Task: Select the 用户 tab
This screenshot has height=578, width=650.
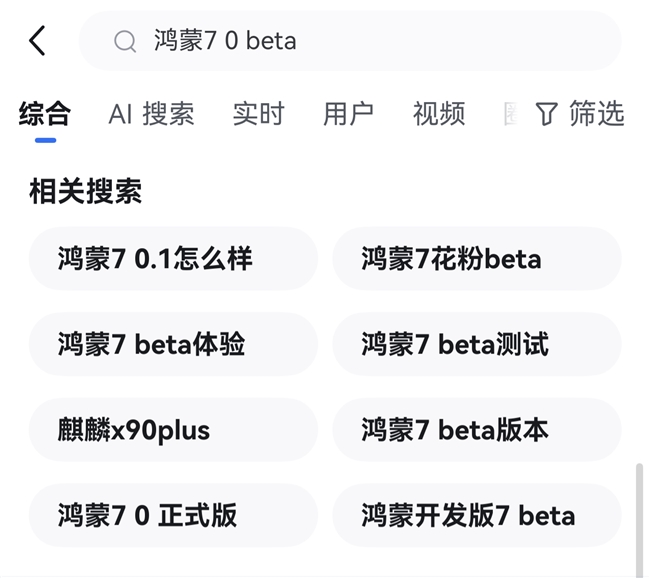Action: click(348, 114)
